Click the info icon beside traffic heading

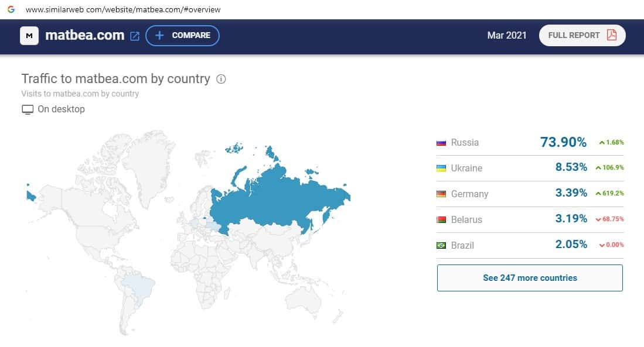(x=221, y=79)
